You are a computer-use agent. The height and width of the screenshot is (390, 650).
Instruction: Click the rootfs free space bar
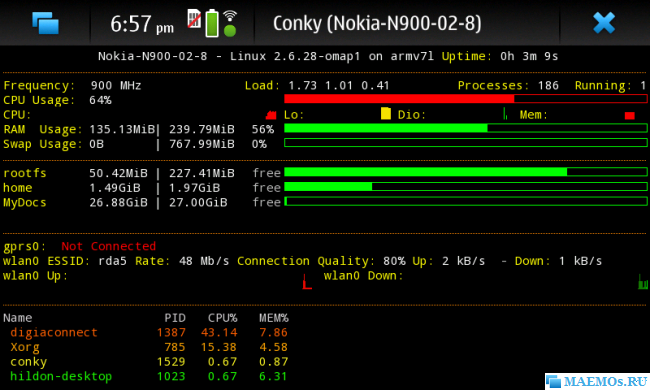tap(466, 172)
